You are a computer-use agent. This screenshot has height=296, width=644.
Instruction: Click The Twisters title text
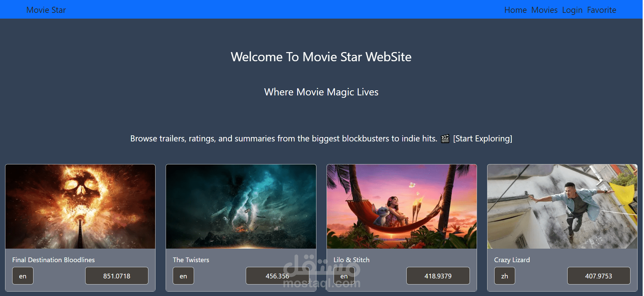point(191,260)
